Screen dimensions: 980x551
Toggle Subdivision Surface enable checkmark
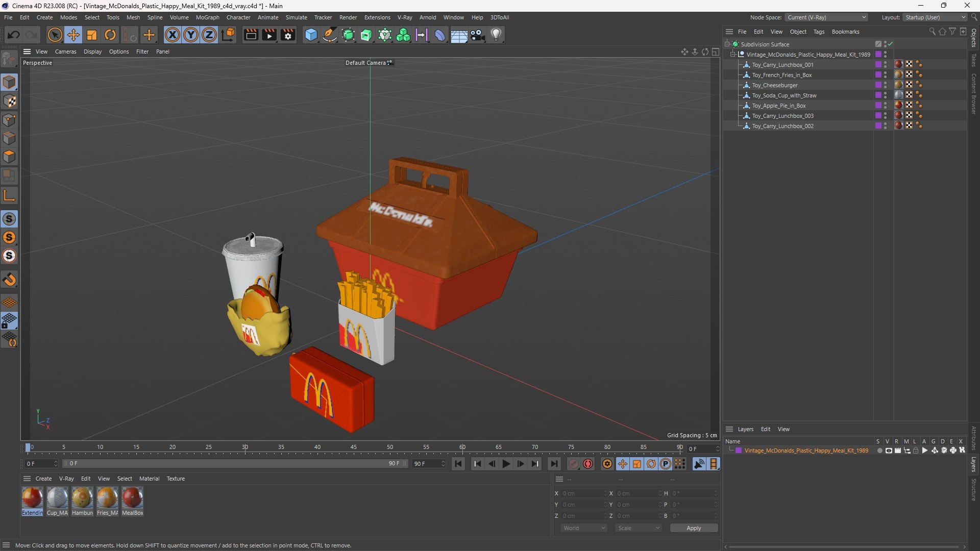(890, 44)
